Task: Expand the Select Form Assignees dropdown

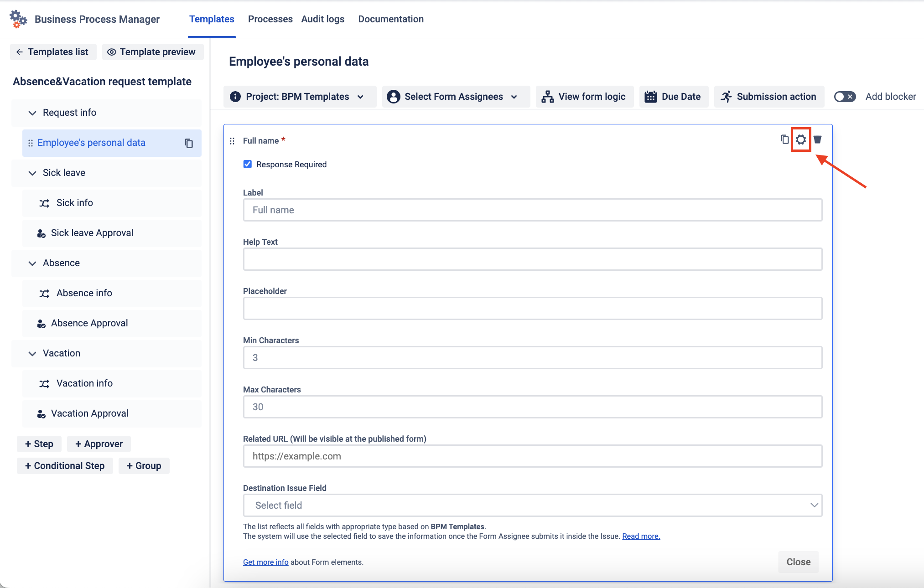Action: tap(456, 97)
